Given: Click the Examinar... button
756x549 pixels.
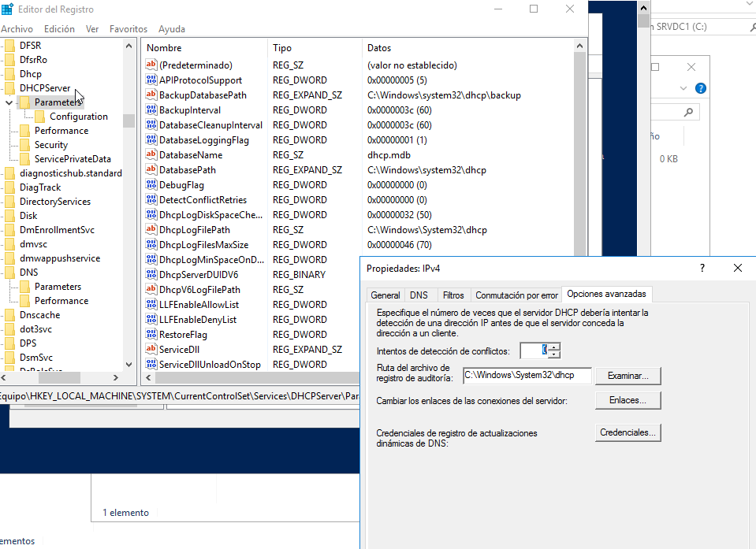Looking at the screenshot, I should 628,377.
